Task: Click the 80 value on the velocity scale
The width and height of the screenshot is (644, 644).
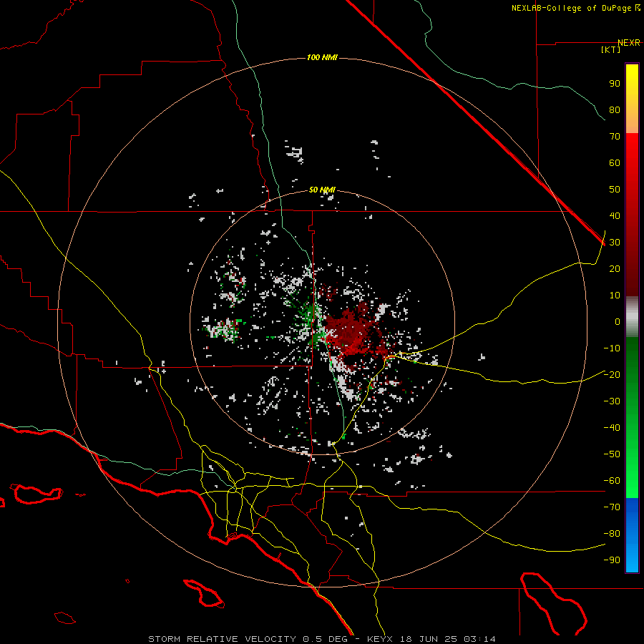Action: click(615, 110)
